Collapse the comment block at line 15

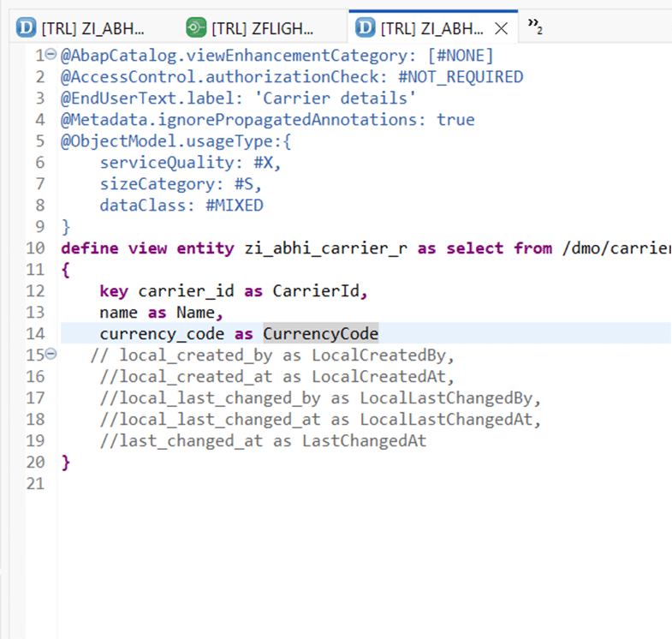point(51,355)
